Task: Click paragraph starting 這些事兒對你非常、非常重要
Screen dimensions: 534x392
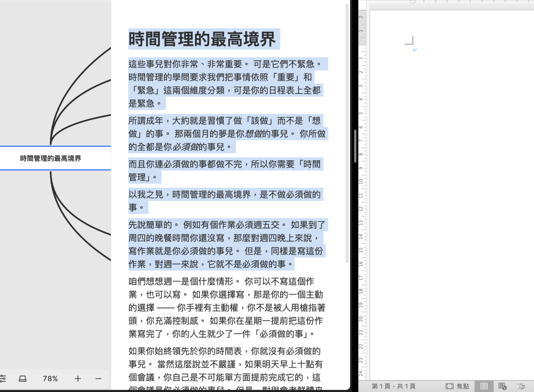Action: [227, 84]
